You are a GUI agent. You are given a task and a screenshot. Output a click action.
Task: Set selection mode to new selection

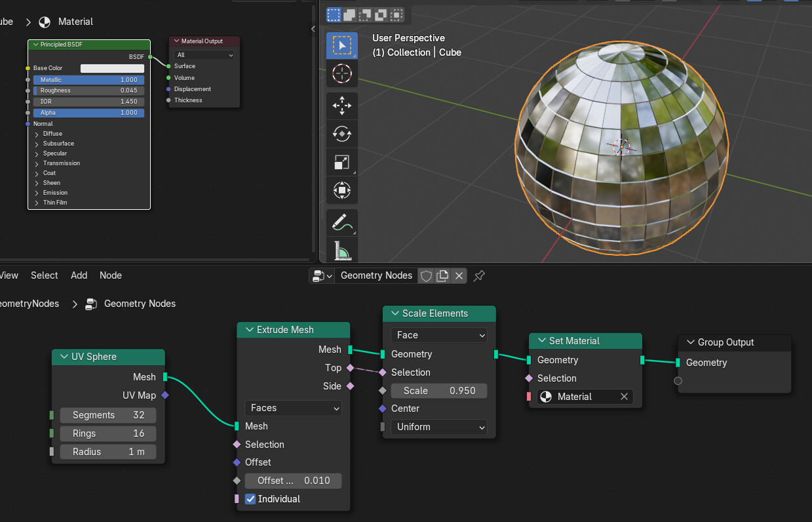(334, 14)
